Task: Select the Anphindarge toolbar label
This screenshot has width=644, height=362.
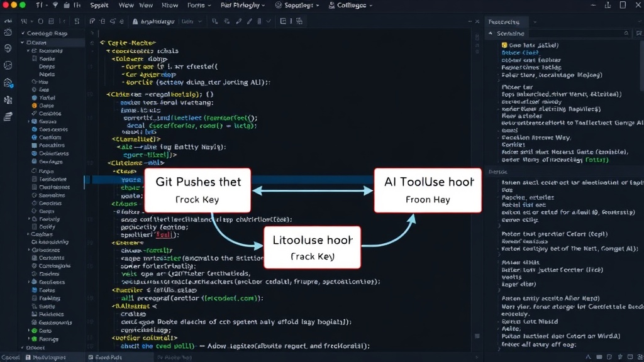Action: pyautogui.click(x=157, y=21)
